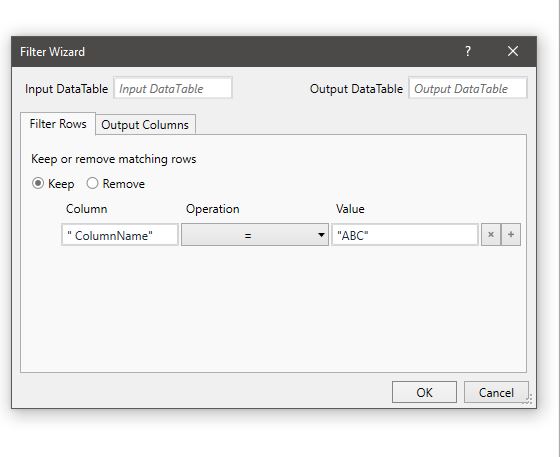
Task: Focus the Input DataTable field
Action: click(x=173, y=88)
